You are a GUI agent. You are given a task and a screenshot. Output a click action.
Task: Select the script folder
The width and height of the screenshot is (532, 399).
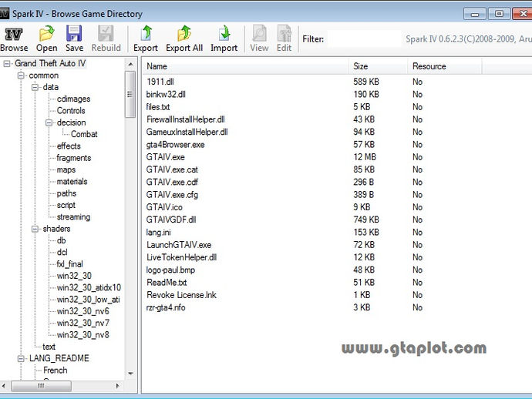(66, 205)
